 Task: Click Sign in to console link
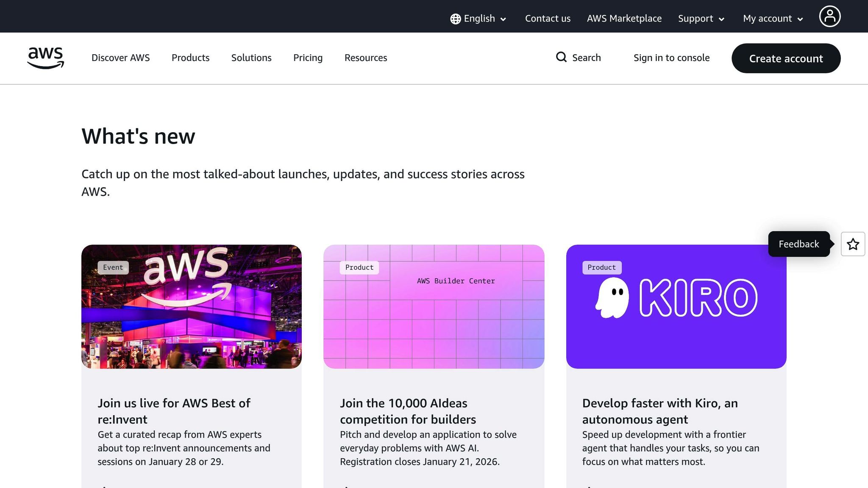click(x=671, y=58)
